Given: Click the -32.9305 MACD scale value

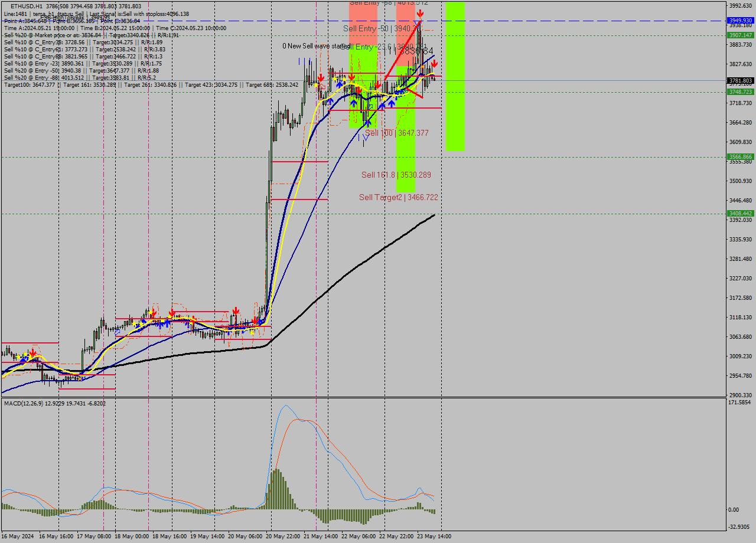Looking at the screenshot, I should click(740, 527).
